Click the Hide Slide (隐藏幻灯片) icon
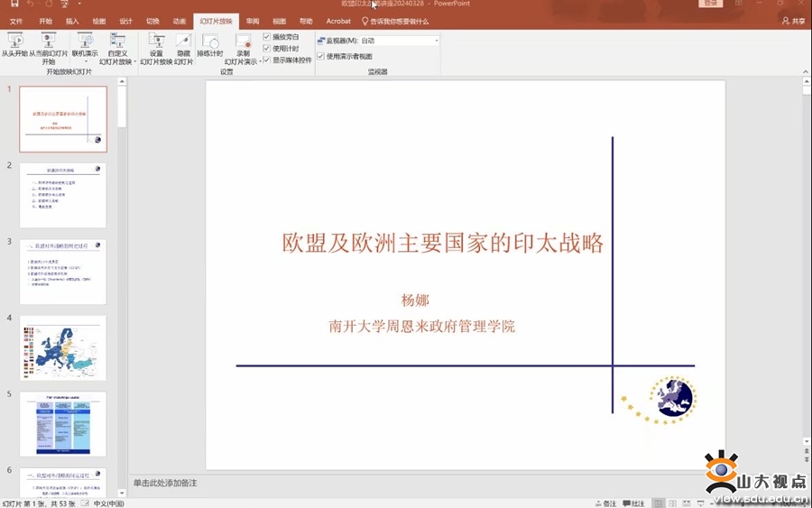Screen dimensions: 812x508 pos(183,42)
